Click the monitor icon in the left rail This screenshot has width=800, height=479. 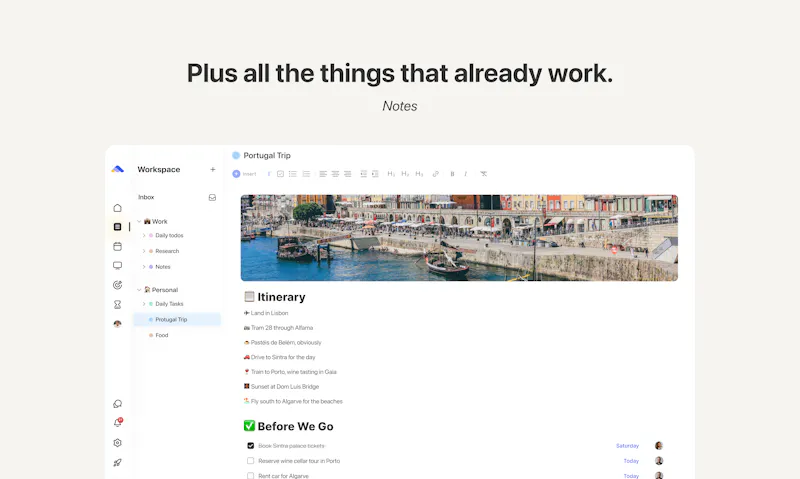tap(117, 265)
